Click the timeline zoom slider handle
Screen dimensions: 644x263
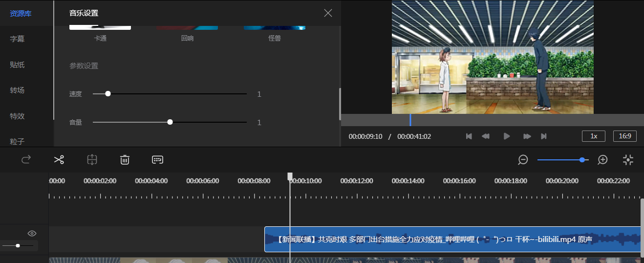coord(582,160)
